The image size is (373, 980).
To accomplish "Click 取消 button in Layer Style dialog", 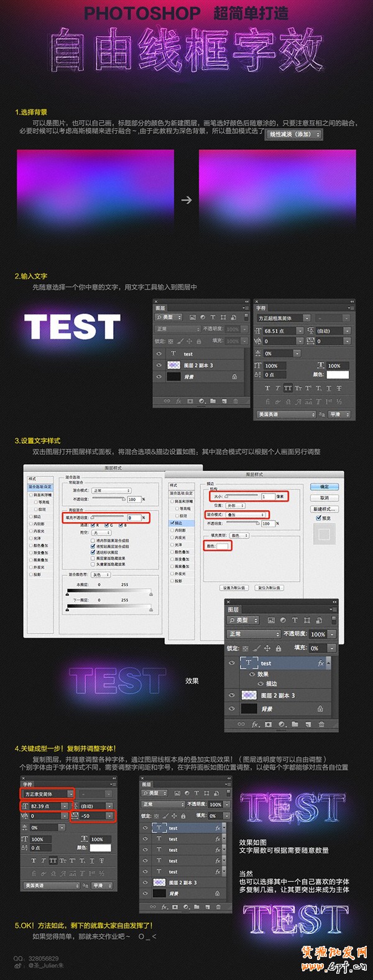I will [325, 498].
